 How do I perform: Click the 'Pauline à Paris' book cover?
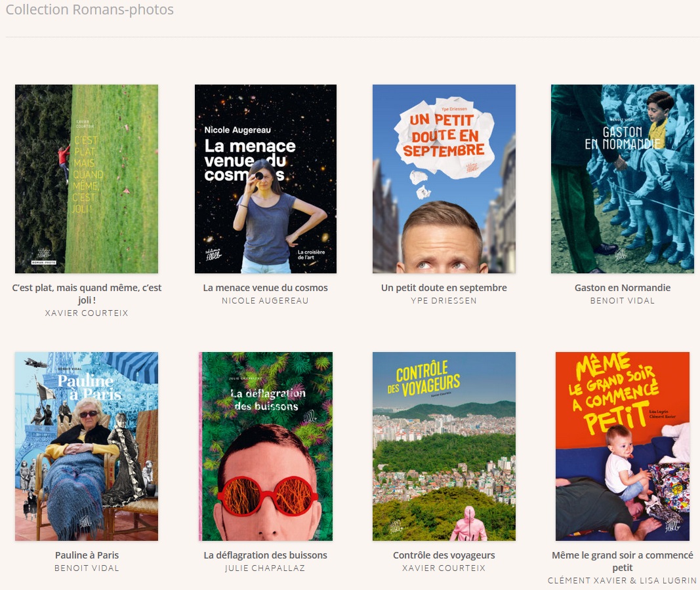(x=87, y=446)
